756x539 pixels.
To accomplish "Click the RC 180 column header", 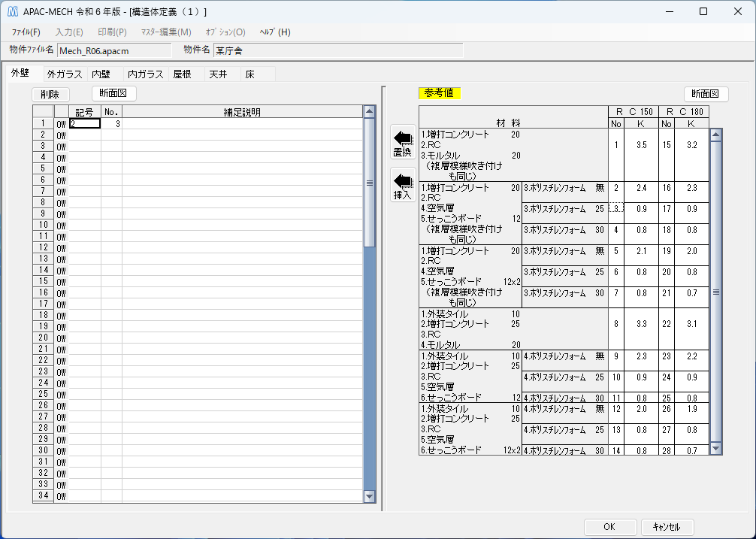I will tap(684, 112).
